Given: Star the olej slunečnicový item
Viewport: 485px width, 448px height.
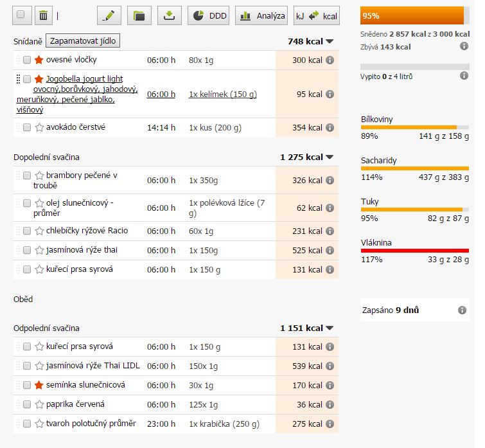Looking at the screenshot, I should click(x=39, y=203).
